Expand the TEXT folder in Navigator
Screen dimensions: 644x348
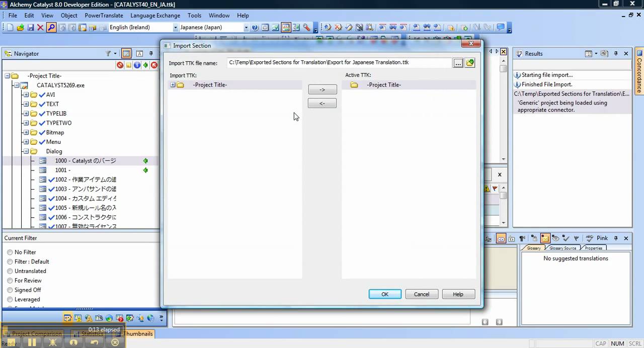26,104
